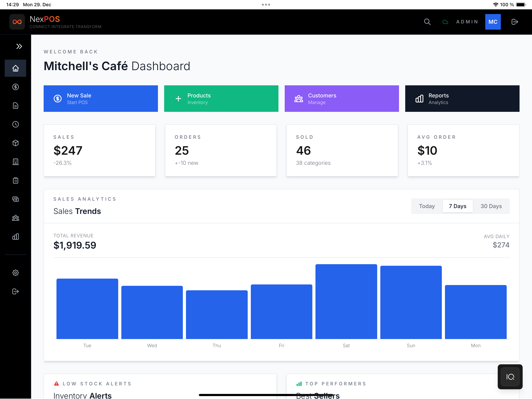The width and height of the screenshot is (532, 399).
Task: Click the search magnifier in header
Action: [x=427, y=22]
